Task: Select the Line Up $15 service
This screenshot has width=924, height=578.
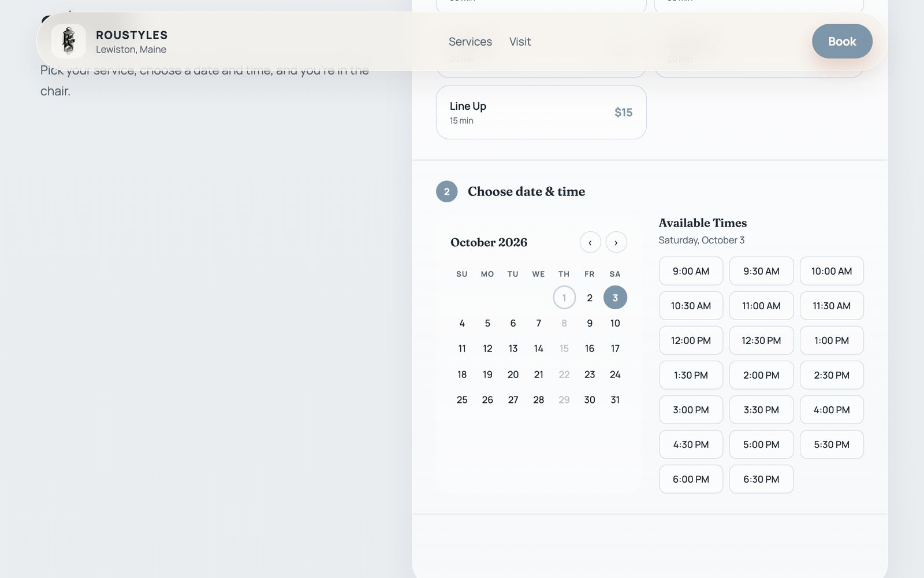Action: (x=541, y=112)
